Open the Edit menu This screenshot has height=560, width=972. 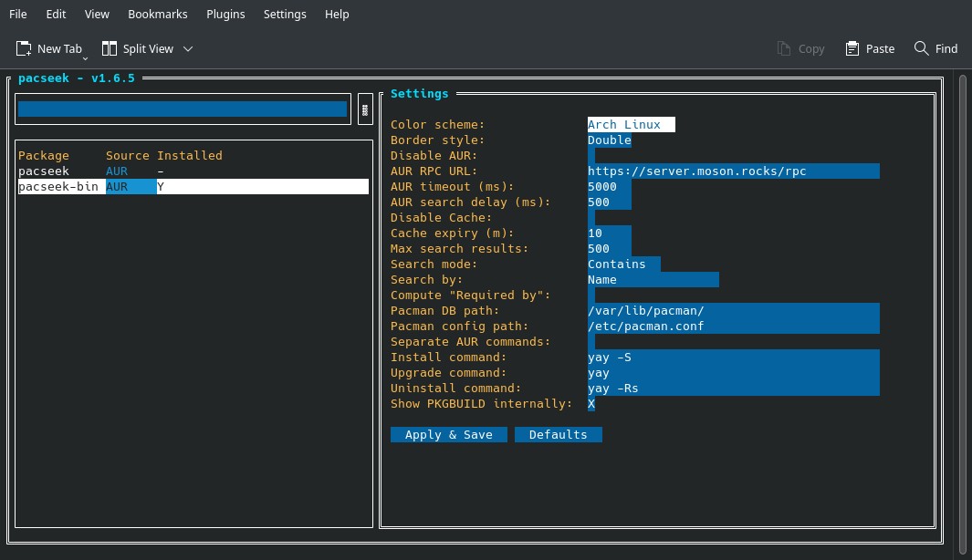point(56,14)
